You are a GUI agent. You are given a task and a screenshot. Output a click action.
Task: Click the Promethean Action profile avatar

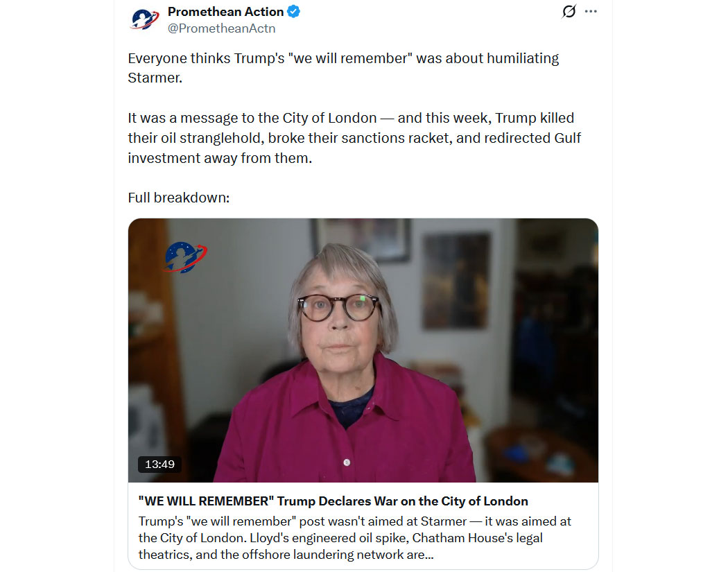click(144, 19)
